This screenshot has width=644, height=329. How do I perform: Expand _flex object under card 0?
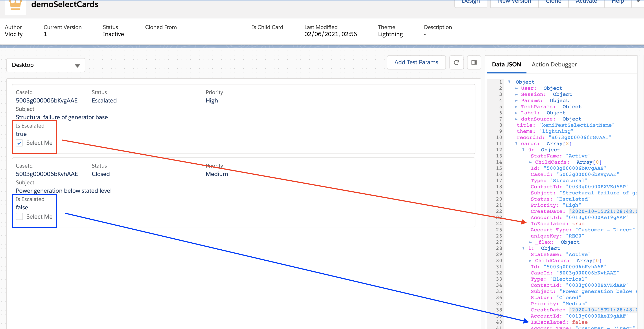530,242
